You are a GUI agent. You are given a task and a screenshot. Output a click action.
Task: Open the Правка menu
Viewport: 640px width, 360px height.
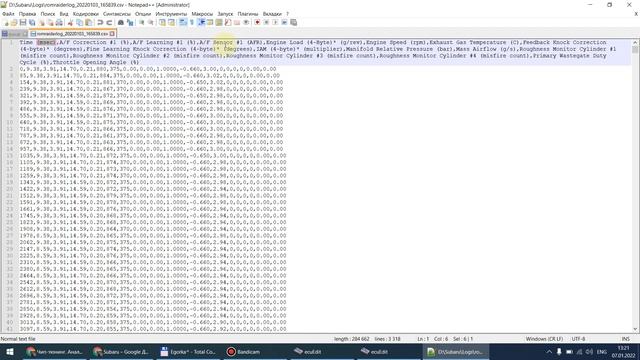pyautogui.click(x=27, y=14)
